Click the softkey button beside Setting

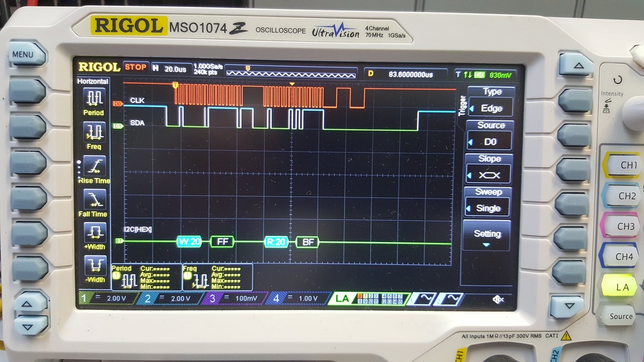(569, 239)
